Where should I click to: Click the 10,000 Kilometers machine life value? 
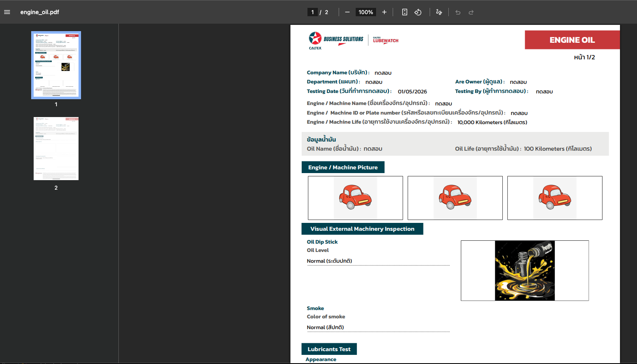[x=492, y=122]
